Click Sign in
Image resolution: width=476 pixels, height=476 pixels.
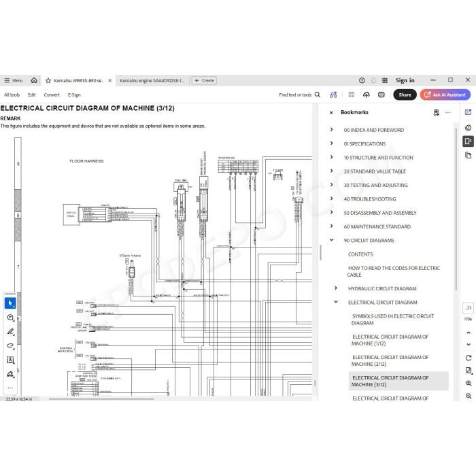click(405, 80)
